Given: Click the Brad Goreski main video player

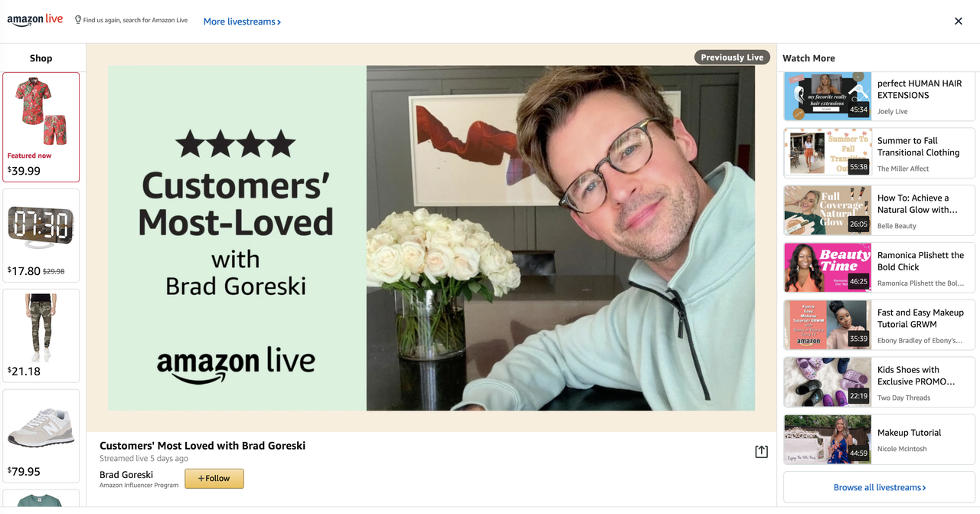Looking at the screenshot, I should [431, 237].
